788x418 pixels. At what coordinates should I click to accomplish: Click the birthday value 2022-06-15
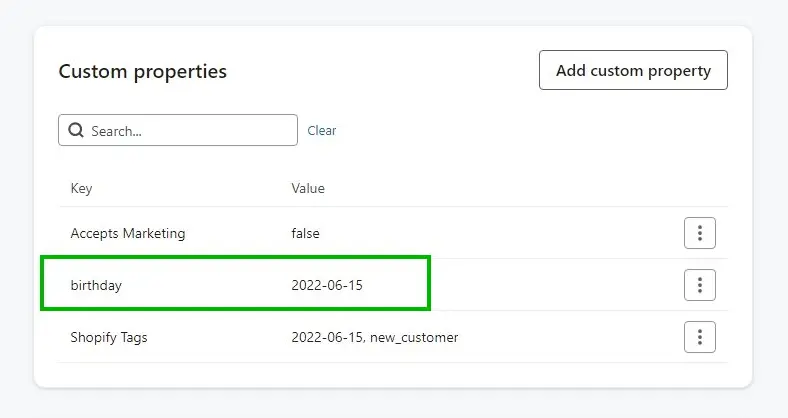click(327, 285)
